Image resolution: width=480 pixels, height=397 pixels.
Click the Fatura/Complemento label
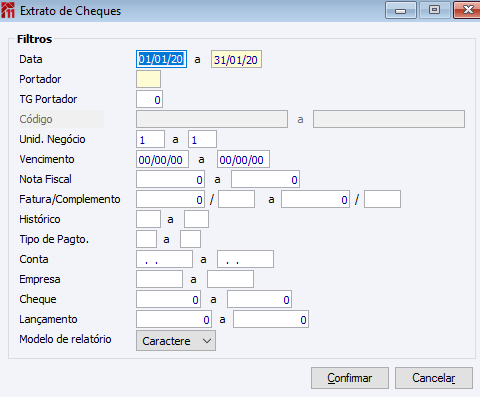coord(70,199)
